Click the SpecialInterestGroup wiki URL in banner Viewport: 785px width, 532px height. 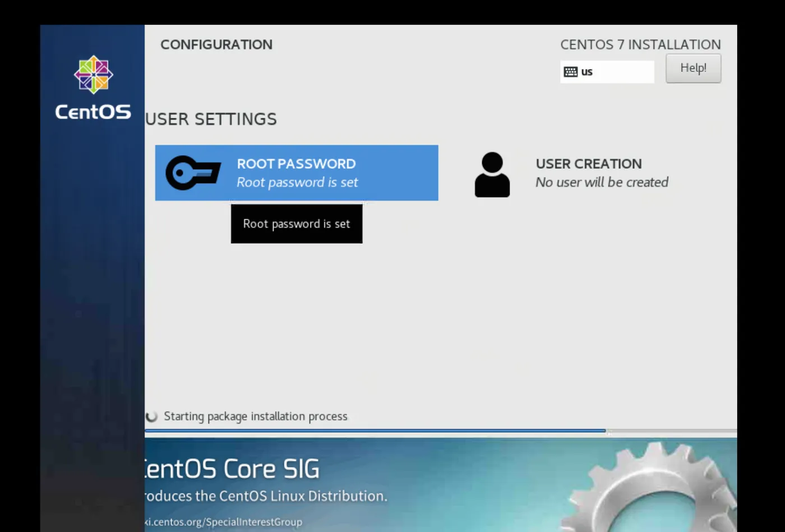(x=224, y=522)
